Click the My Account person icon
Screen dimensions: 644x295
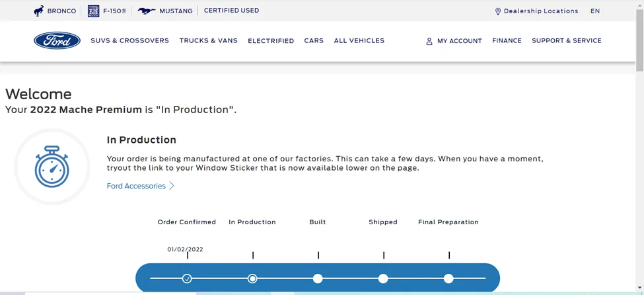tap(429, 41)
